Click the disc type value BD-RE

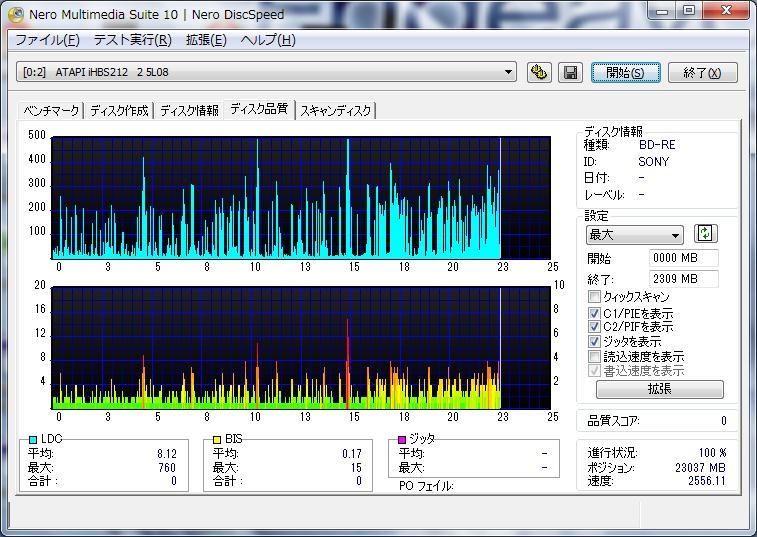[x=657, y=145]
